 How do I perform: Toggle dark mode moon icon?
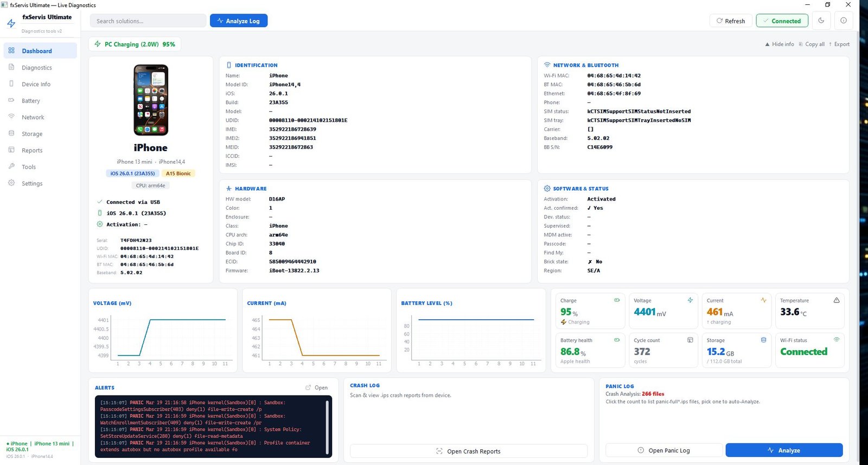coord(821,21)
